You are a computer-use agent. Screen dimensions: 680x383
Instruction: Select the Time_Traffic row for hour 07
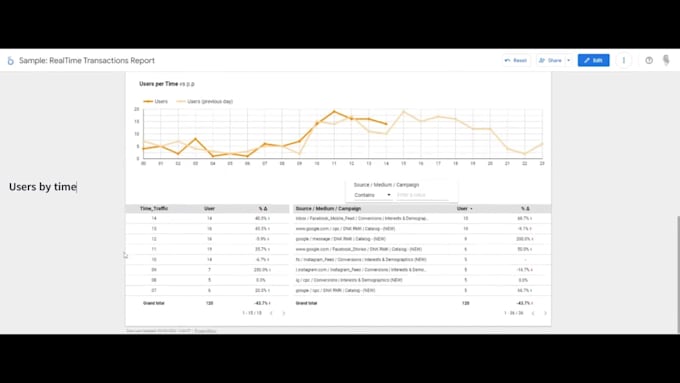(207, 291)
